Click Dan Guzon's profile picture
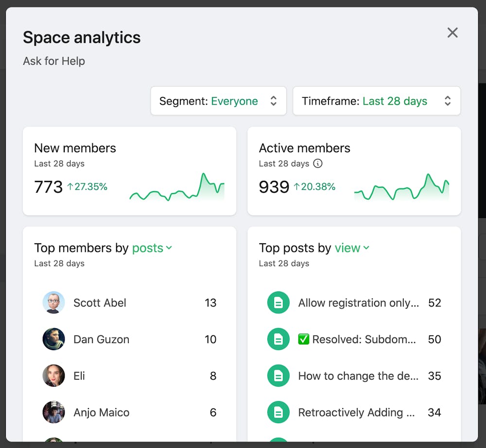This screenshot has width=486, height=448. (53, 339)
